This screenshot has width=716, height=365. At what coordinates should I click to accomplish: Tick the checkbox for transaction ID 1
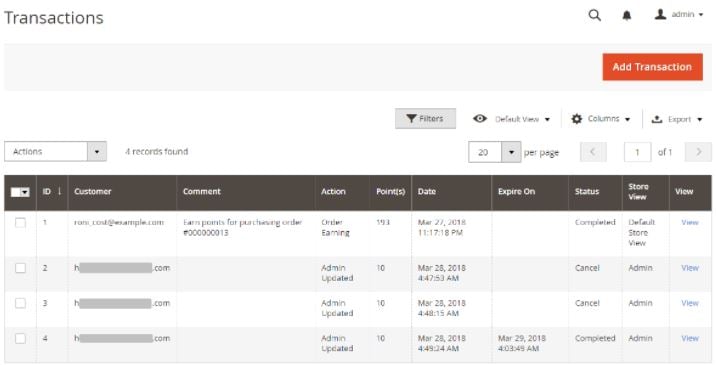20,222
